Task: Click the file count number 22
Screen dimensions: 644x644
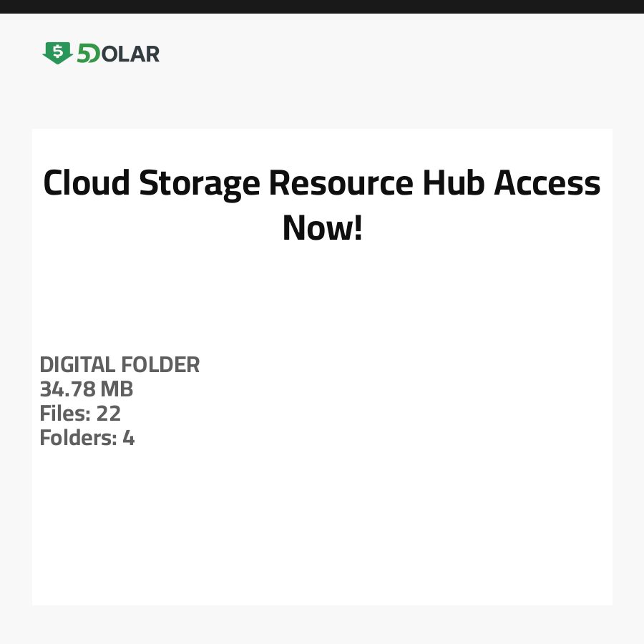Action: [x=108, y=414]
